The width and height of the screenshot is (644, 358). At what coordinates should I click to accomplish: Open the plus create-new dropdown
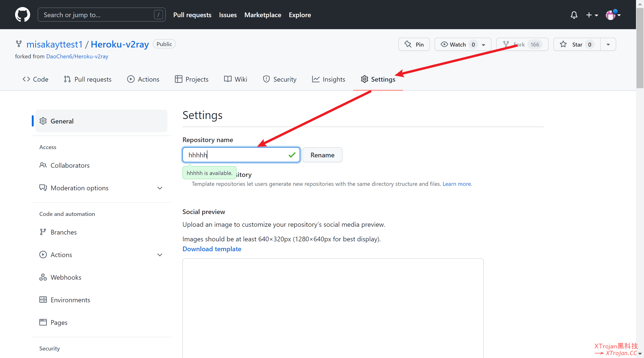pyautogui.click(x=592, y=15)
